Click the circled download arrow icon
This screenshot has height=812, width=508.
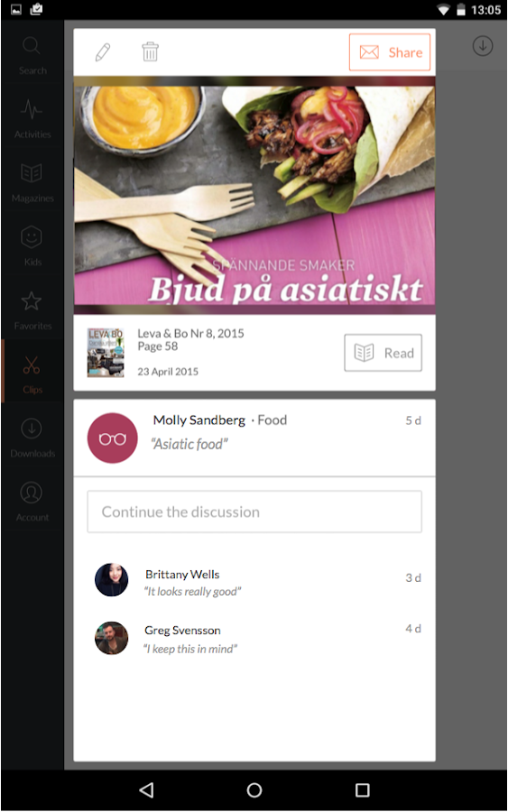pos(483,46)
